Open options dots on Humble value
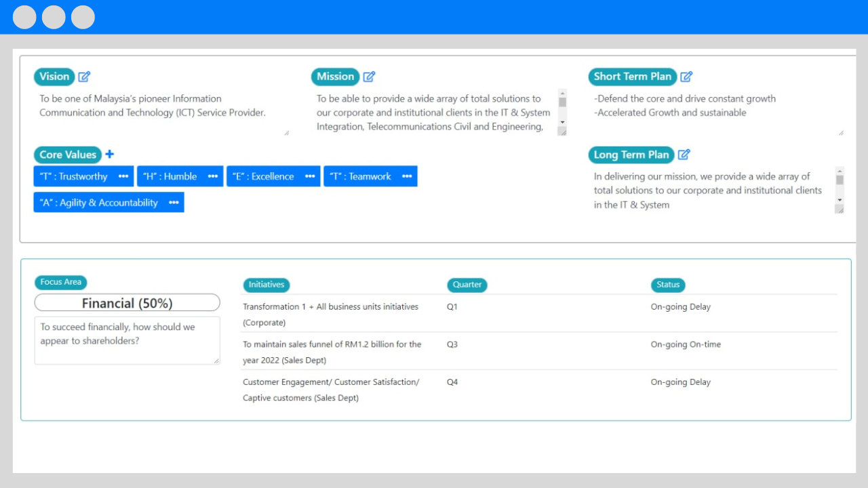The height and width of the screenshot is (488, 868). 213,176
